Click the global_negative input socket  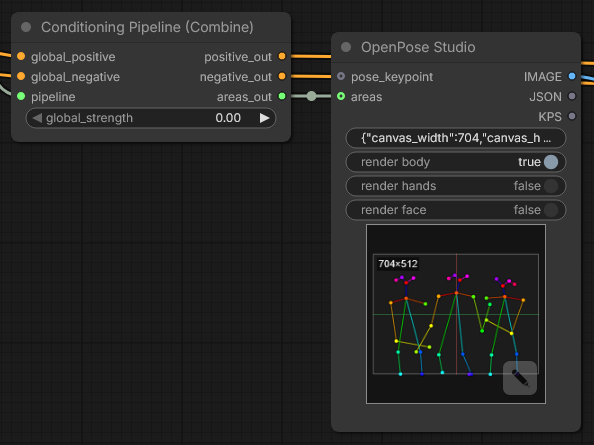pyautogui.click(x=21, y=77)
